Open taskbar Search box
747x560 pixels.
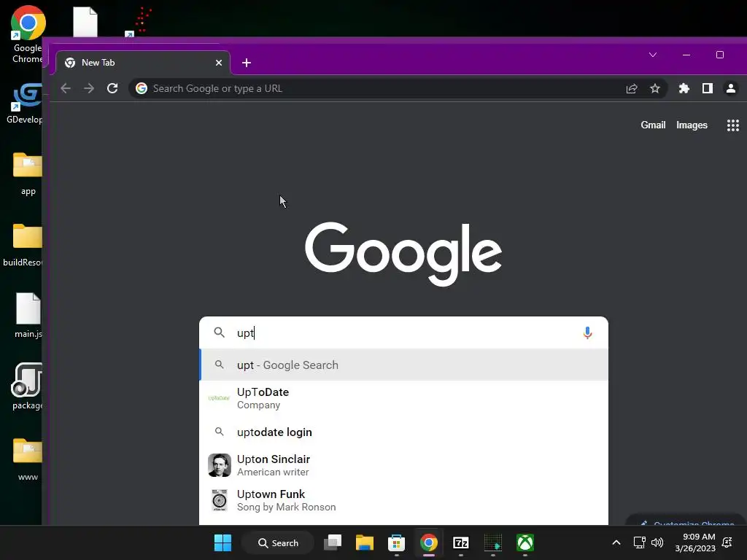[x=278, y=542]
